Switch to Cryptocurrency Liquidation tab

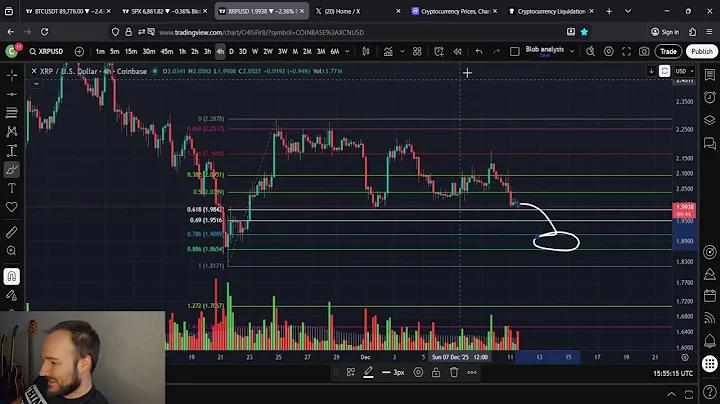tap(551, 11)
